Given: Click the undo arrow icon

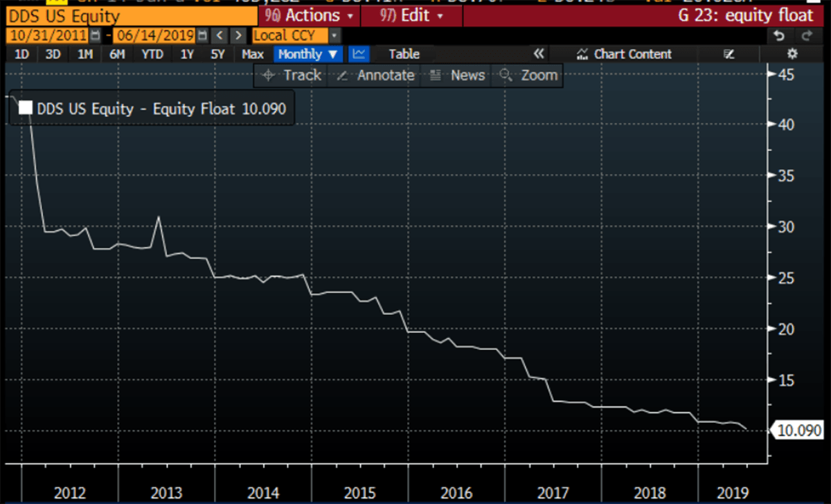Looking at the screenshot, I should tap(780, 35).
